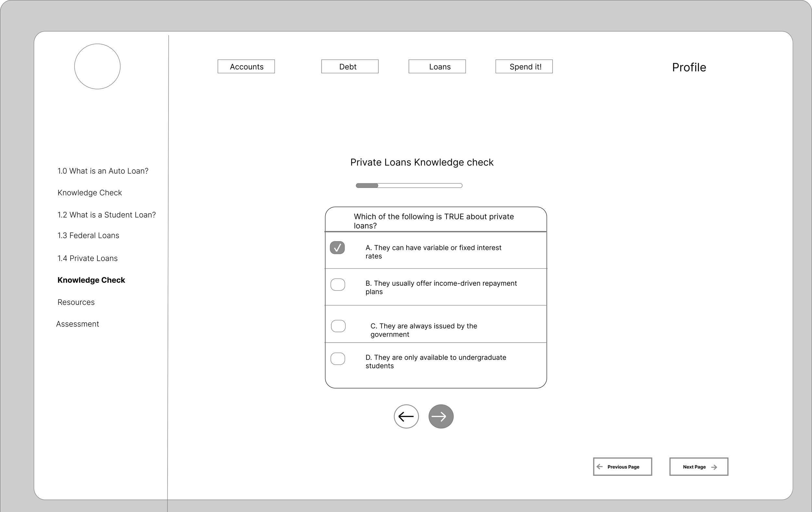Go to 1.0 What is an Auto Loan?
This screenshot has width=812, height=512.
click(x=103, y=171)
